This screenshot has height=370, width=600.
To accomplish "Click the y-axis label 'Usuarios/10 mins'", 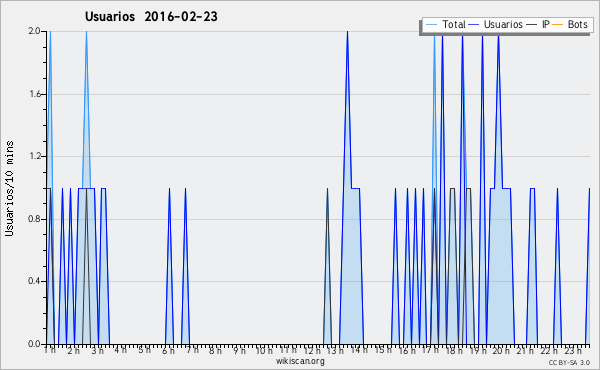I will click(9, 189).
